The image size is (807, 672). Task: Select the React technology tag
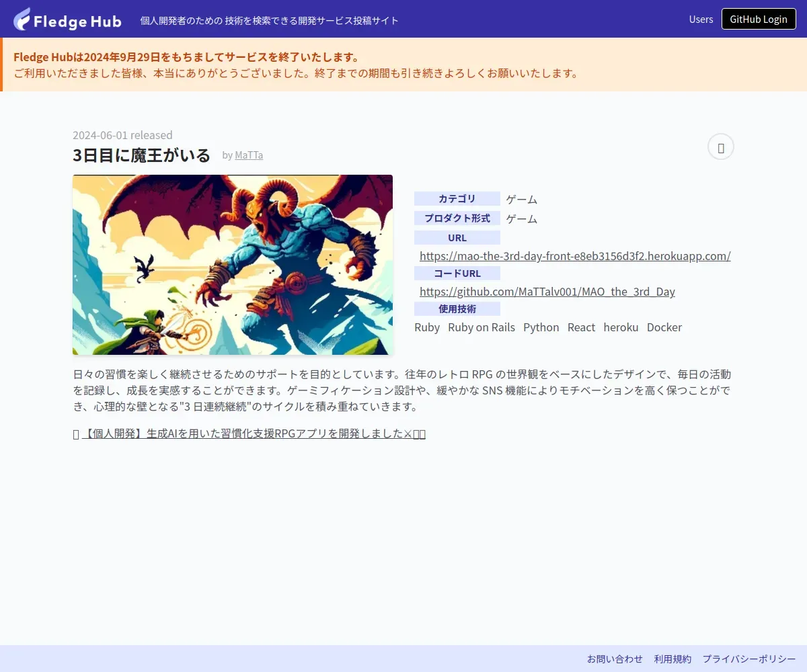pos(581,327)
